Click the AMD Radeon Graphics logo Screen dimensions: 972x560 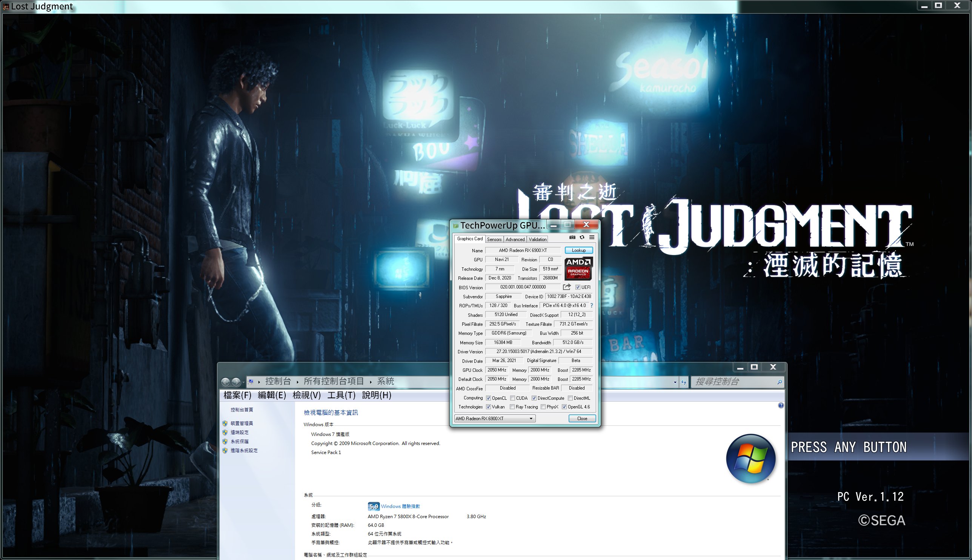click(x=578, y=268)
